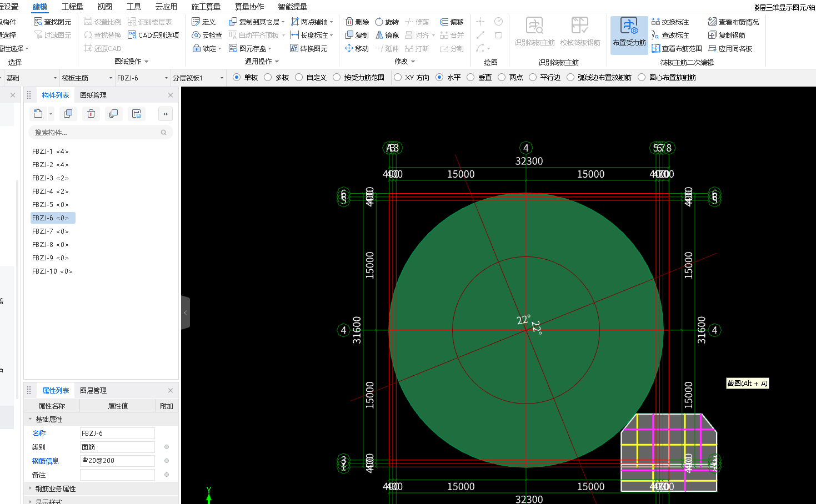Switch to 图纸管理 panel tab
Screen dimensions: 816x504
coord(93,95)
